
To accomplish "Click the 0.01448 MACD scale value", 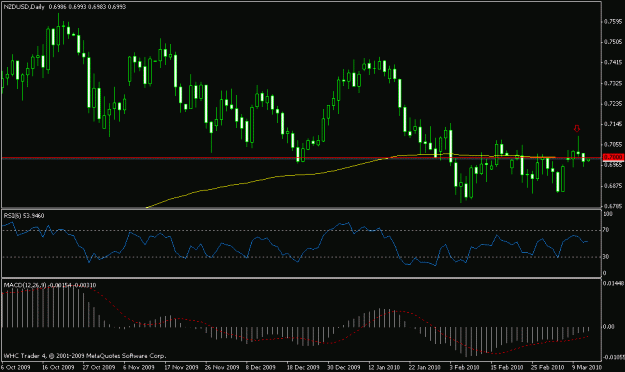I will tap(614, 283).
